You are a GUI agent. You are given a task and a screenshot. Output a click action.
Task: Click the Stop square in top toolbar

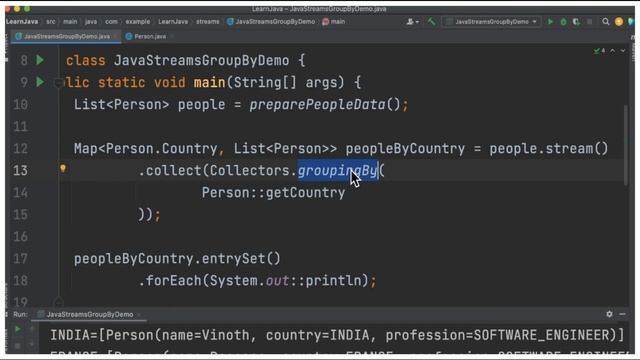(589, 22)
